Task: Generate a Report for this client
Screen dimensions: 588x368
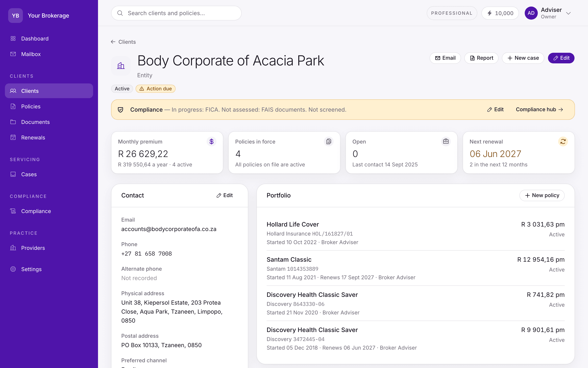Action: point(481,58)
